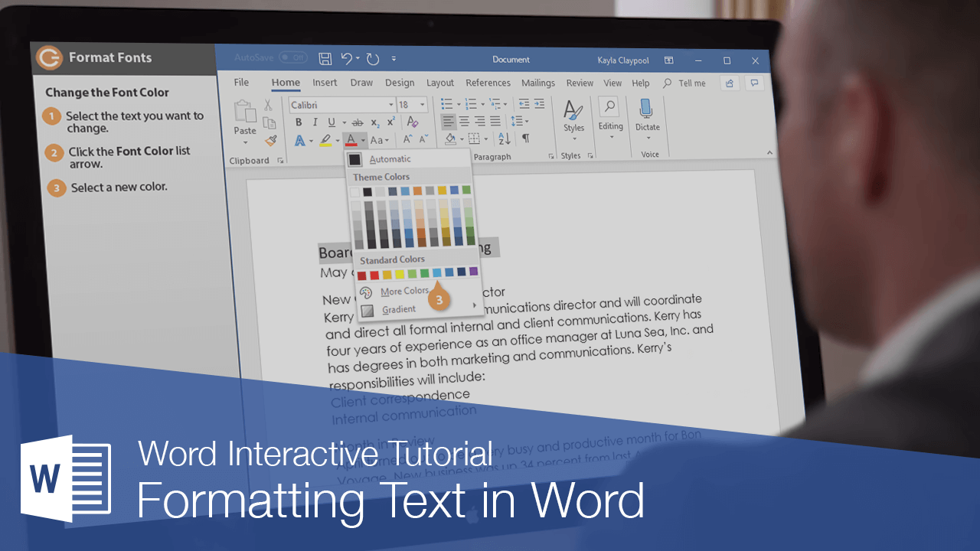Image resolution: width=980 pixels, height=551 pixels.
Task: Apply italic formatting
Action: [x=315, y=122]
